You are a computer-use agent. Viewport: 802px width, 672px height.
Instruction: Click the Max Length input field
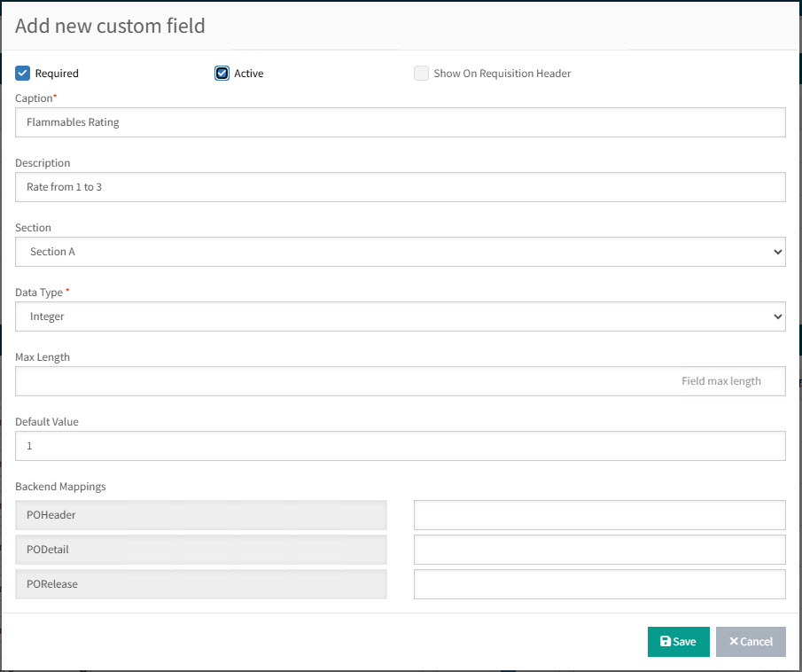(x=401, y=380)
